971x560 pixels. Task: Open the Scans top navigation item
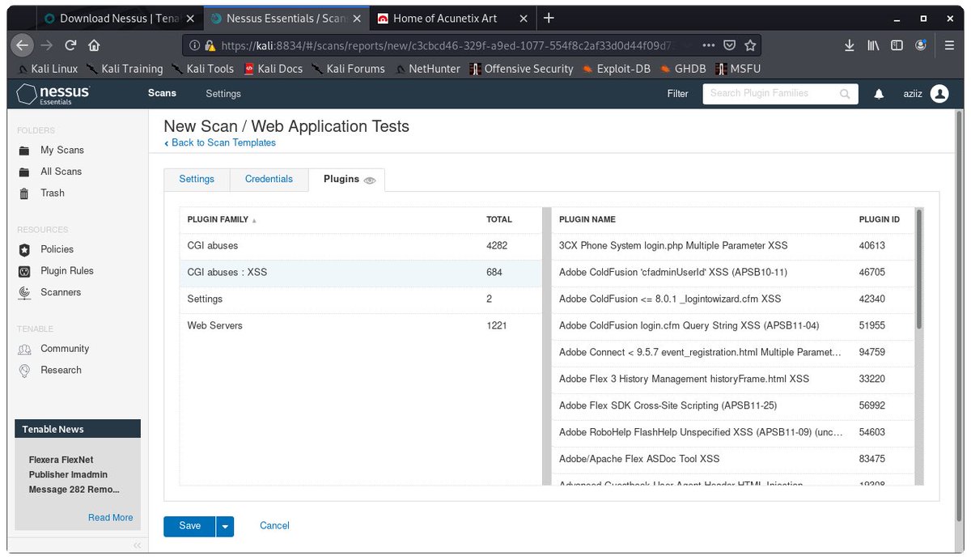[x=162, y=94]
